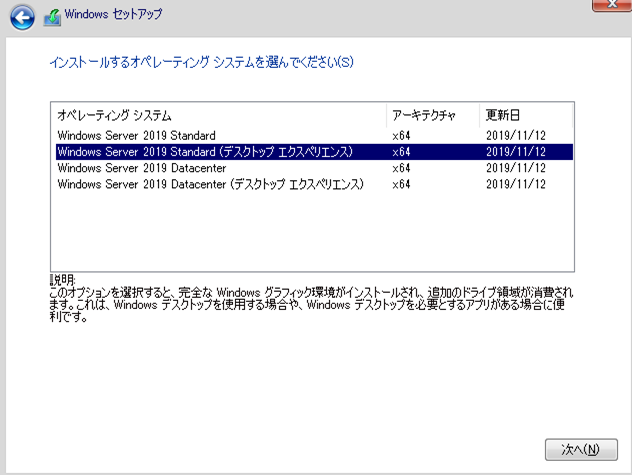Click the Windows セットアップ title text

click(113, 14)
